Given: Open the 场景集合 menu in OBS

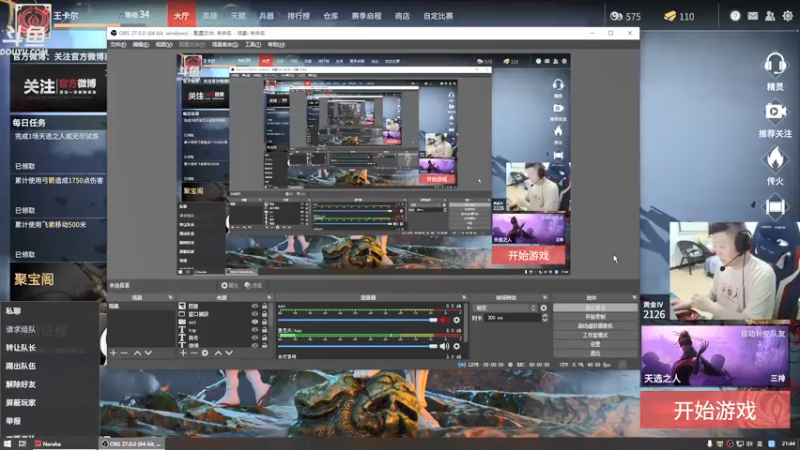Looking at the screenshot, I should (225, 44).
